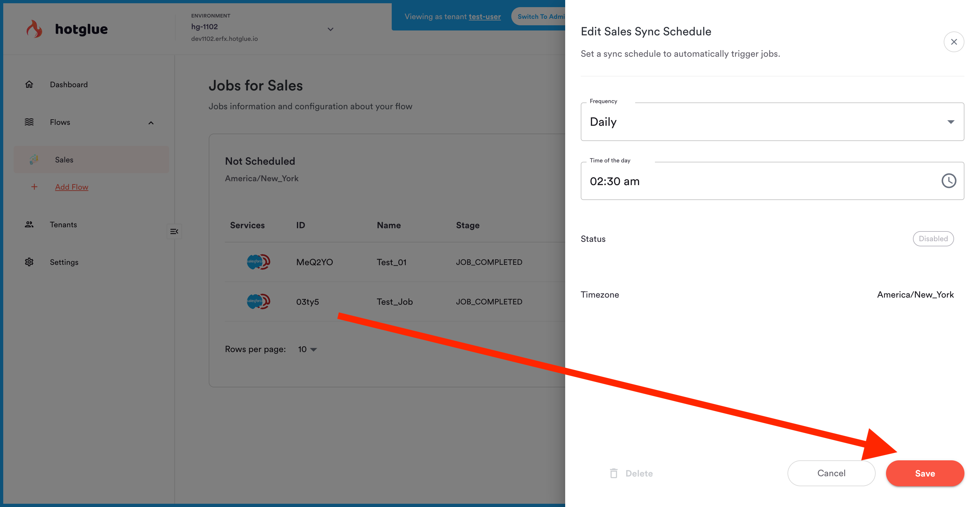The image size is (980, 507).
Task: Click the trash icon next to Delete
Action: (x=614, y=473)
